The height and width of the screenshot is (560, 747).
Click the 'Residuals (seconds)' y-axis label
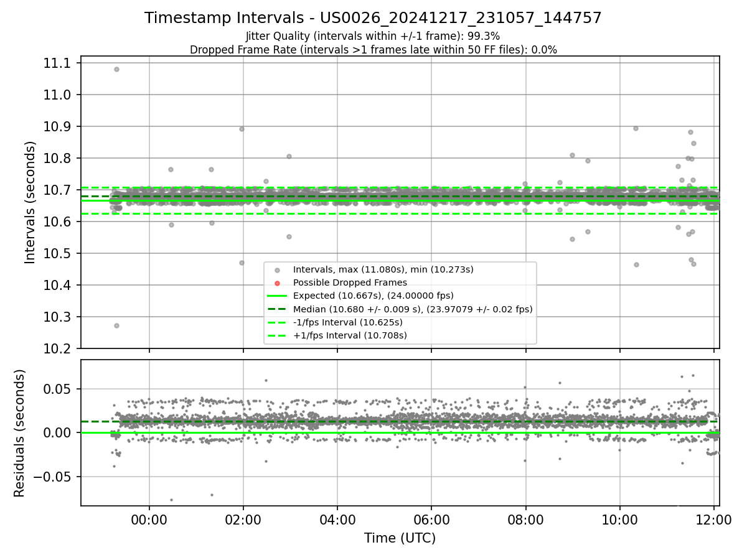[x=19, y=433]
